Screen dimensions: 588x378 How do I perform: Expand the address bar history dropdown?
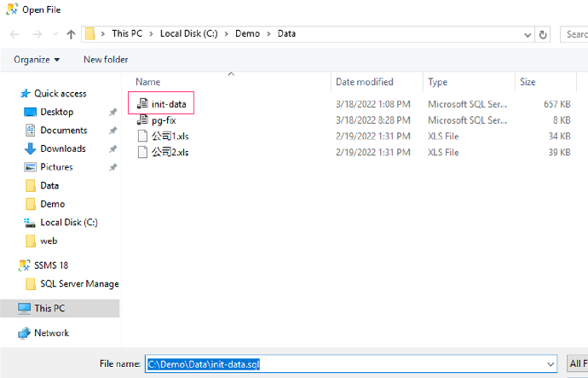coord(528,34)
